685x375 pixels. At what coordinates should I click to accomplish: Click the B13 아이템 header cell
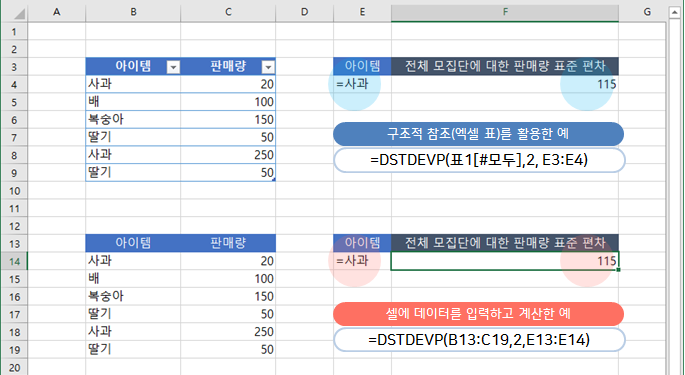click(x=133, y=243)
